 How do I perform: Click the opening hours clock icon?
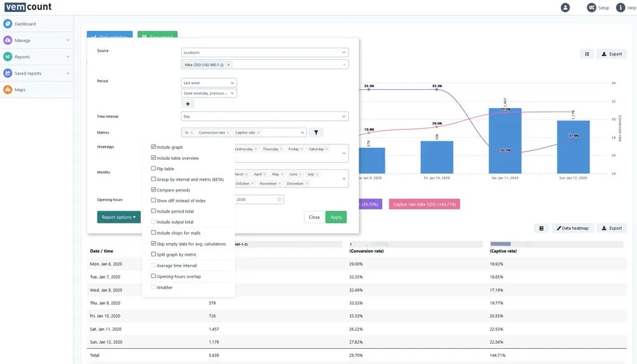[280, 199]
